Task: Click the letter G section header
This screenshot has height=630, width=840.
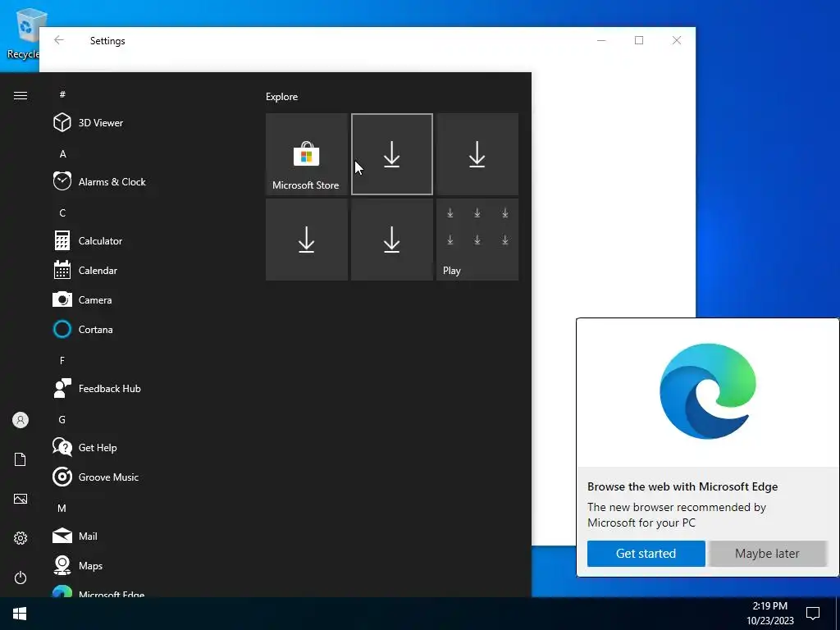Action: [x=62, y=419]
